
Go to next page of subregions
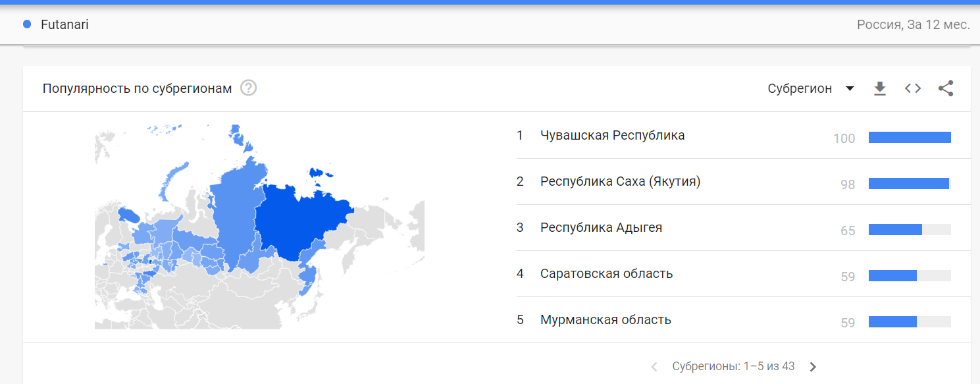[x=813, y=367]
